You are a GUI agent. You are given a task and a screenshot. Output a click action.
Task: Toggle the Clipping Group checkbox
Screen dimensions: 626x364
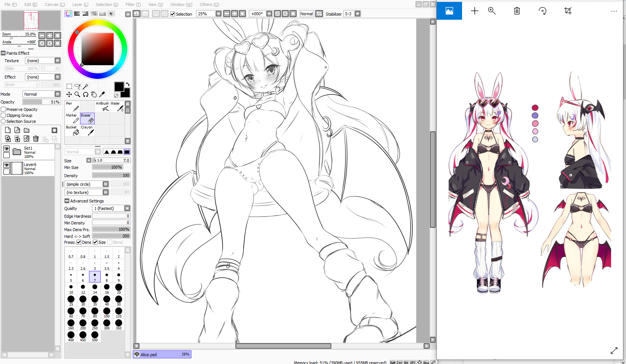pyautogui.click(x=3, y=115)
